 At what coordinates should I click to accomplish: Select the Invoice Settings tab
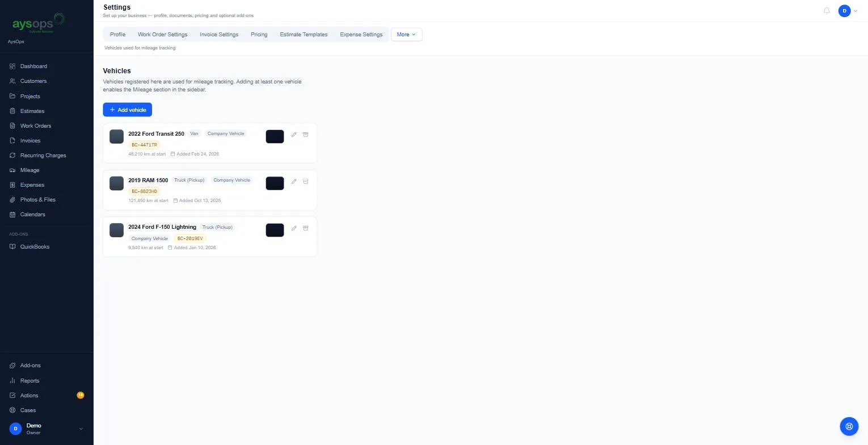(x=219, y=35)
